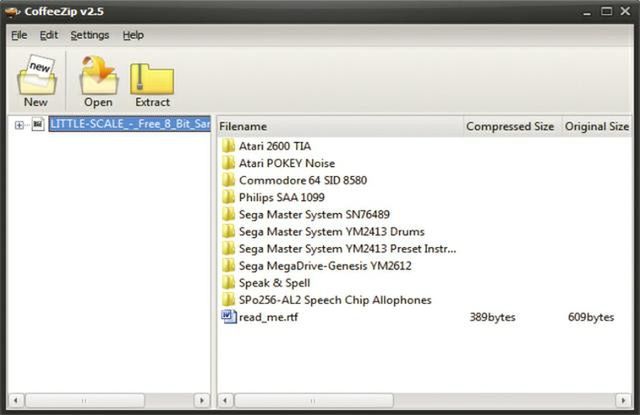The height and width of the screenshot is (415, 640).
Task: Select Sega Master System SN76489 folder name
Action: (x=314, y=215)
